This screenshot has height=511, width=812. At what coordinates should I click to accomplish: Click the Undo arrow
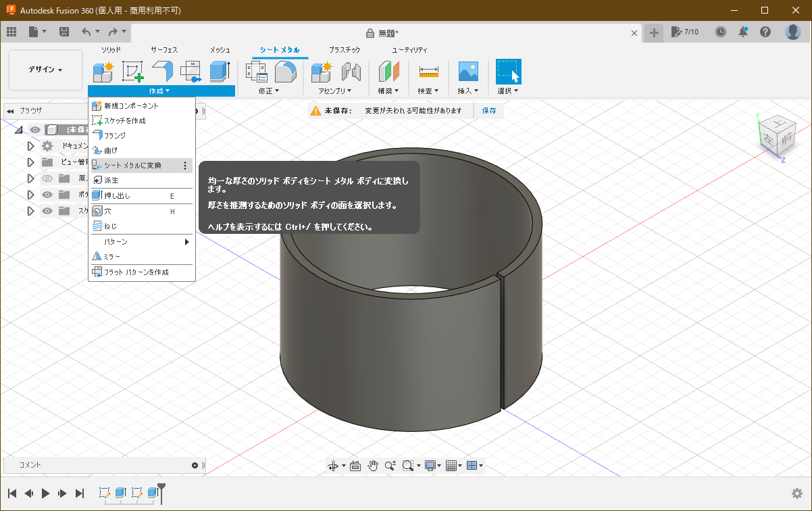coord(86,32)
